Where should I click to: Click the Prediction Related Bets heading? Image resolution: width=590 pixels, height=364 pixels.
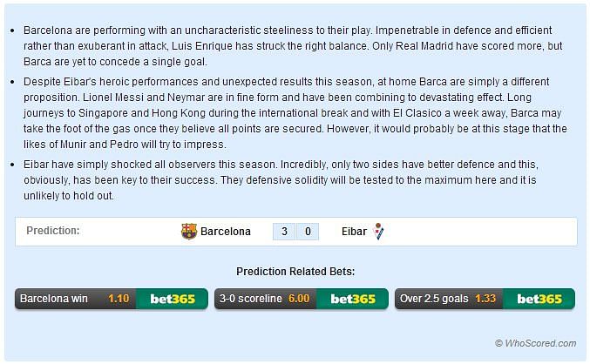click(x=295, y=272)
